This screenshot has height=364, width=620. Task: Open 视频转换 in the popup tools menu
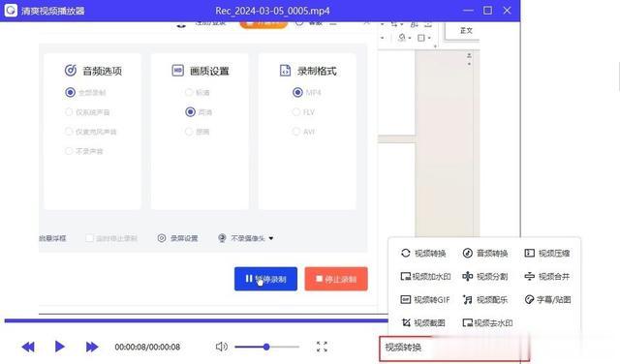pyautogui.click(x=423, y=254)
